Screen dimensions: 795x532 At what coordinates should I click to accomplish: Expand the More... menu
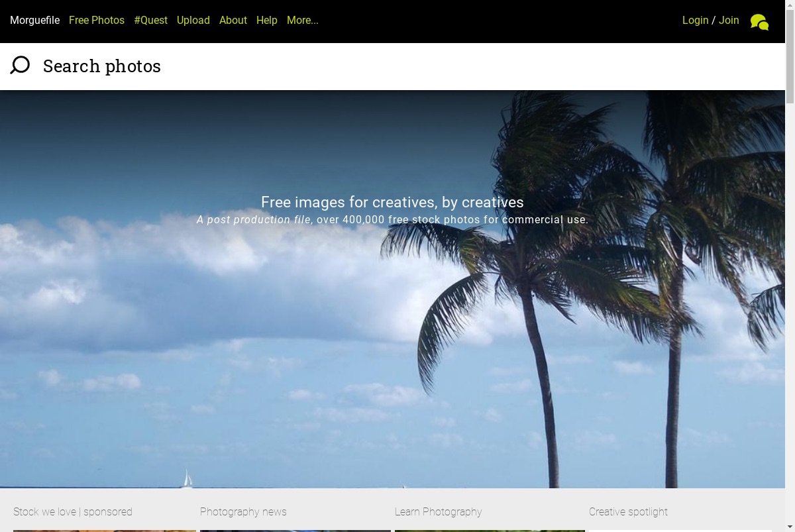[x=303, y=21]
